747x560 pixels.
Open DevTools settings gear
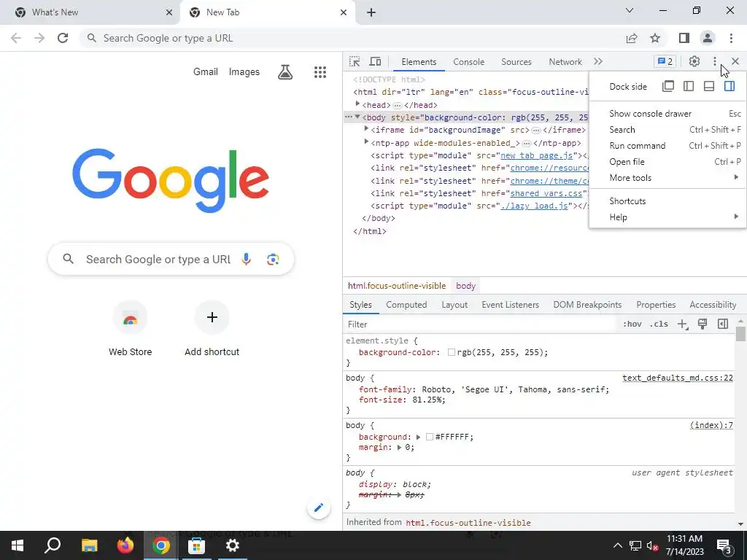694,61
